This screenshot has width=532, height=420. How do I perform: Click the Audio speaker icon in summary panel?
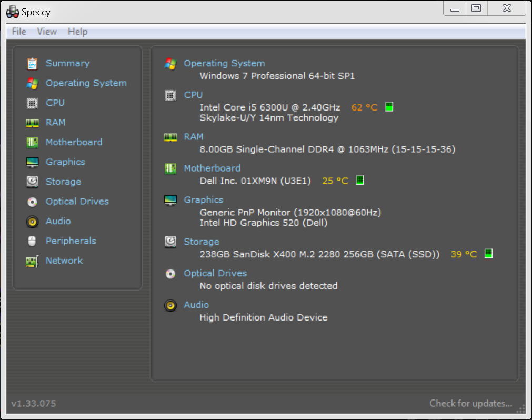[170, 306]
